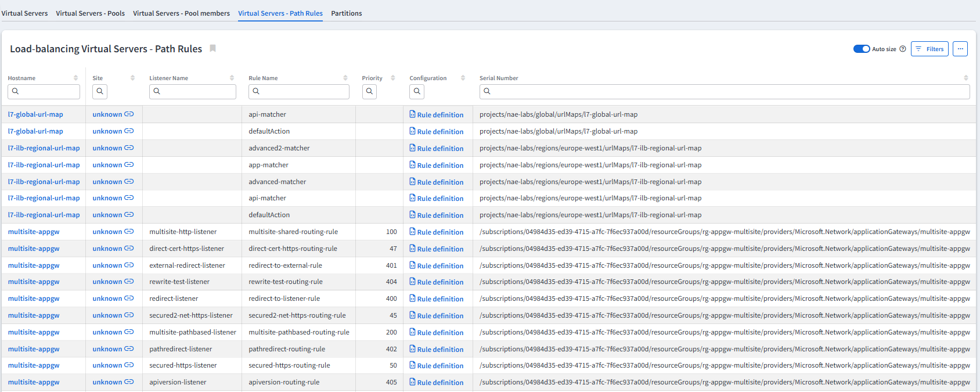Click the Hostname column sort arrows

[75, 78]
